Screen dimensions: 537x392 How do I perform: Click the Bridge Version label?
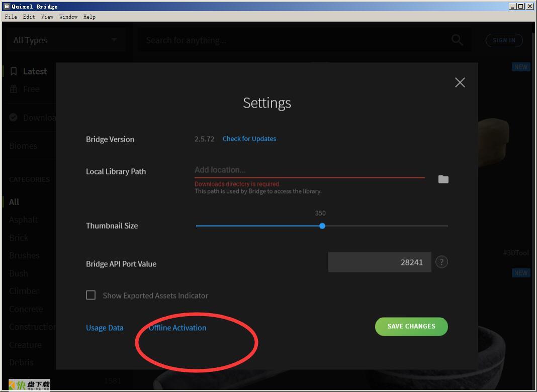[110, 139]
